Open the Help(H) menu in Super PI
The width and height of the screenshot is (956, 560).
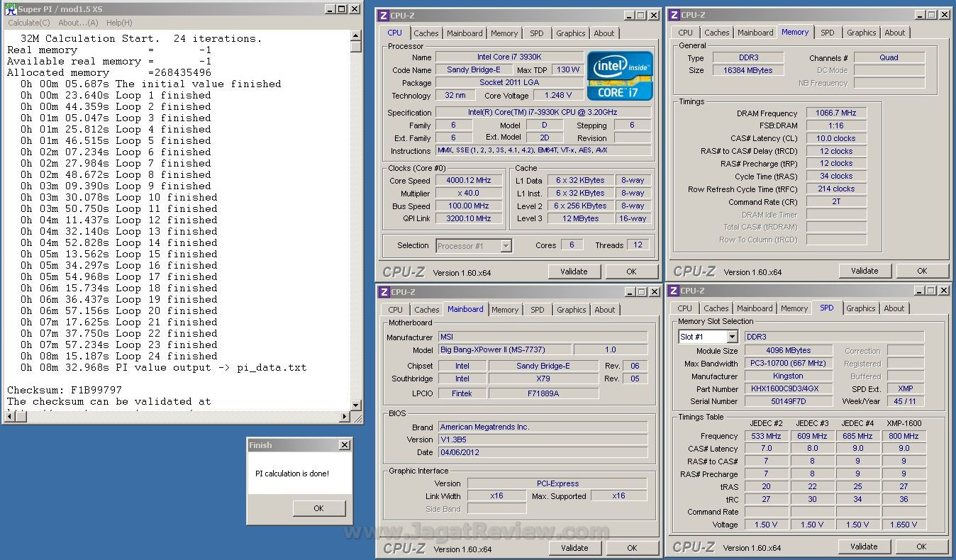click(x=119, y=23)
